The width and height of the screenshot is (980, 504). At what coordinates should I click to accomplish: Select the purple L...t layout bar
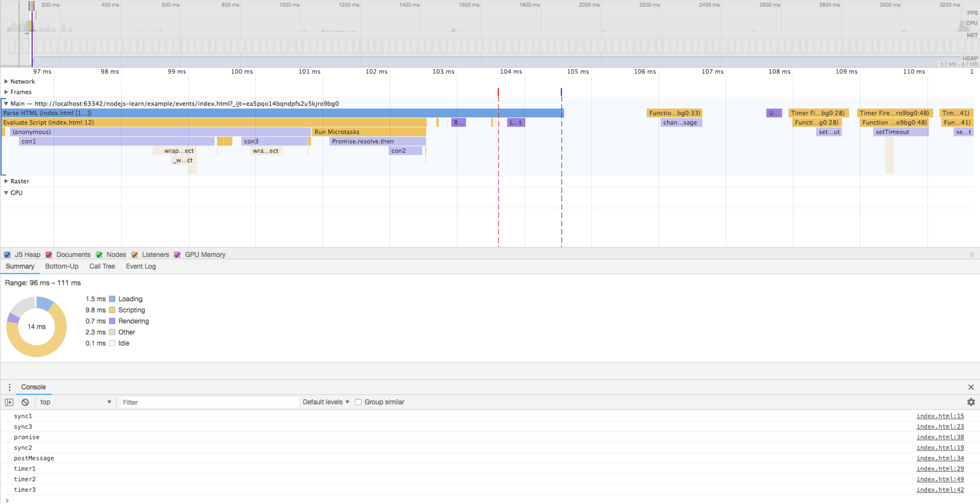pos(516,122)
